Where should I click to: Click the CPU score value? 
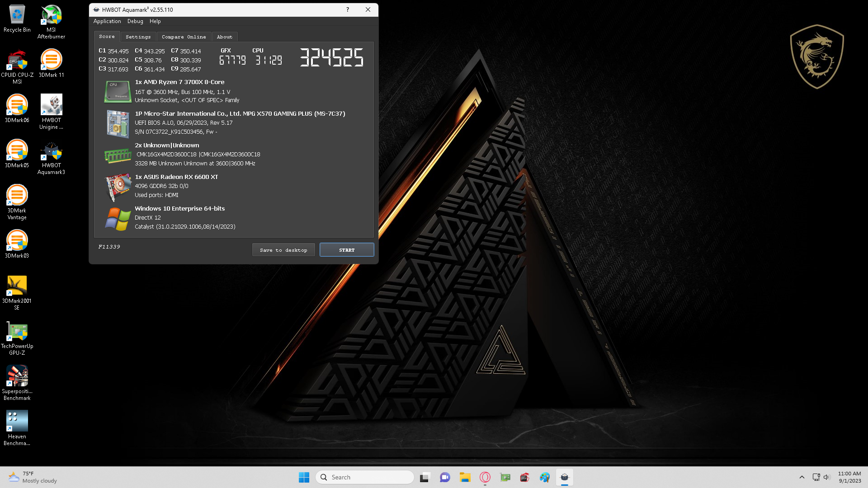click(x=269, y=60)
